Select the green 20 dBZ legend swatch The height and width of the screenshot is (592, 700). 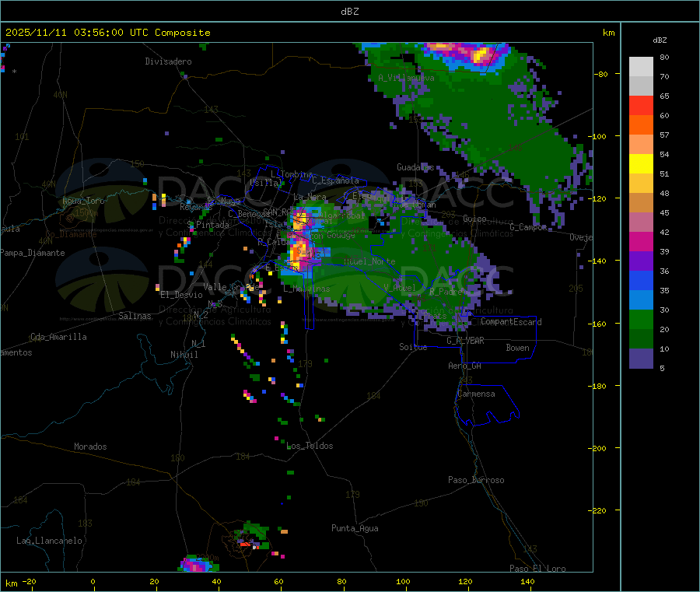[641, 319]
